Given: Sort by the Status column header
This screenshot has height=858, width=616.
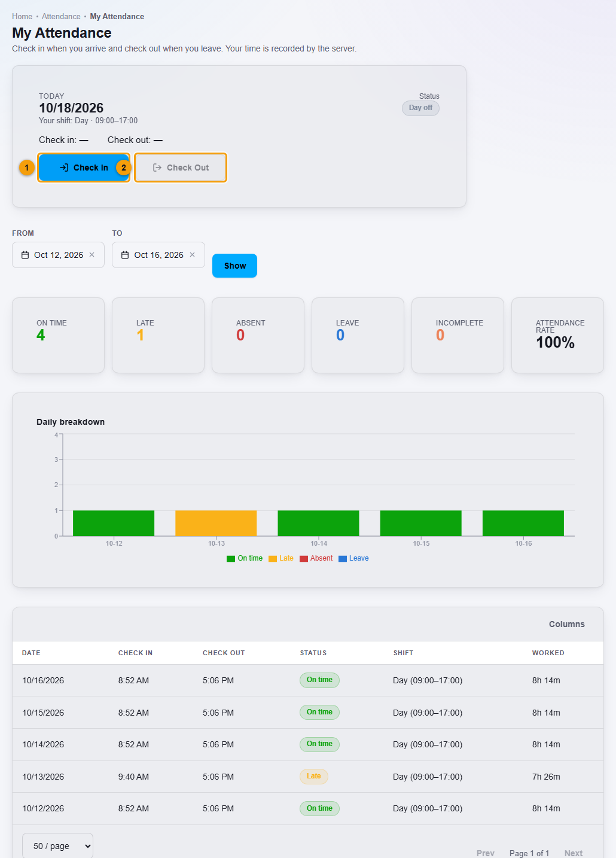Looking at the screenshot, I should pyautogui.click(x=313, y=653).
